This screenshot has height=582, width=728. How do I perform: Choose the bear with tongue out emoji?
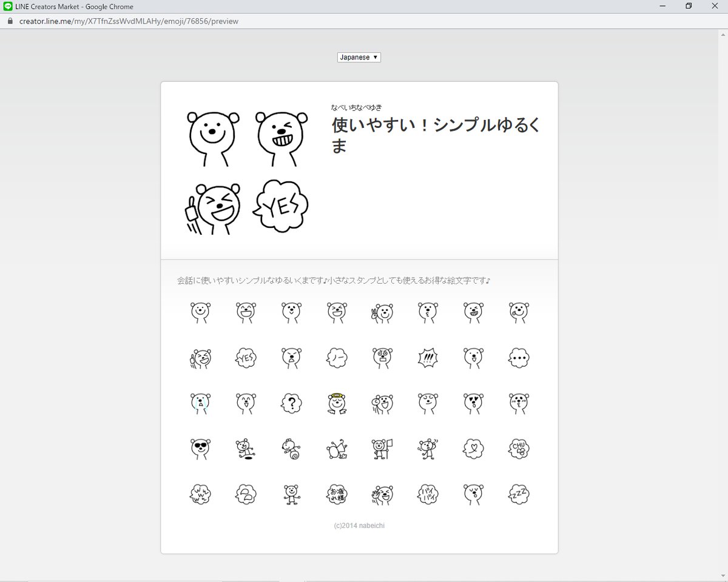[x=519, y=313]
